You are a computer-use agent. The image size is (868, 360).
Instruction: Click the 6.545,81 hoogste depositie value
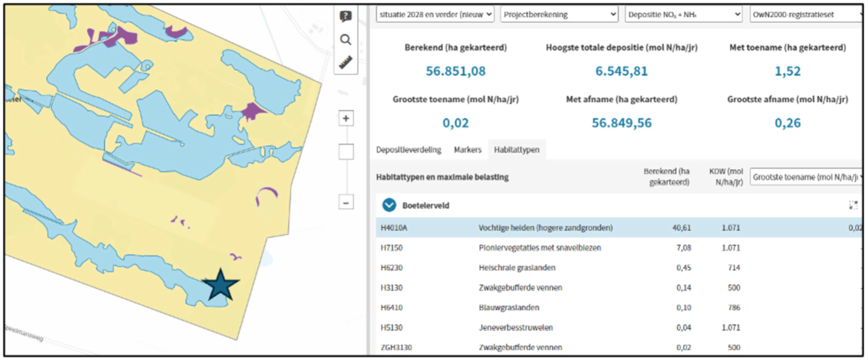click(x=621, y=71)
